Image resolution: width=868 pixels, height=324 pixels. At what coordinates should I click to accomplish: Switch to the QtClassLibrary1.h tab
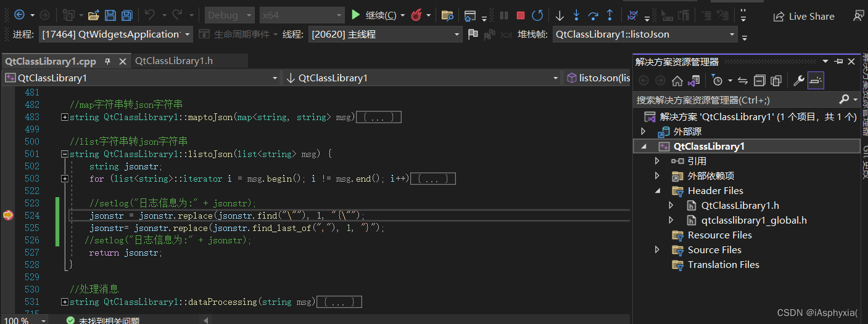point(174,60)
